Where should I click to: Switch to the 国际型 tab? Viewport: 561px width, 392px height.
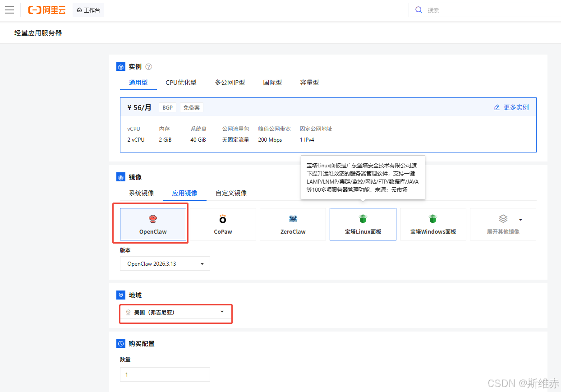(x=272, y=83)
